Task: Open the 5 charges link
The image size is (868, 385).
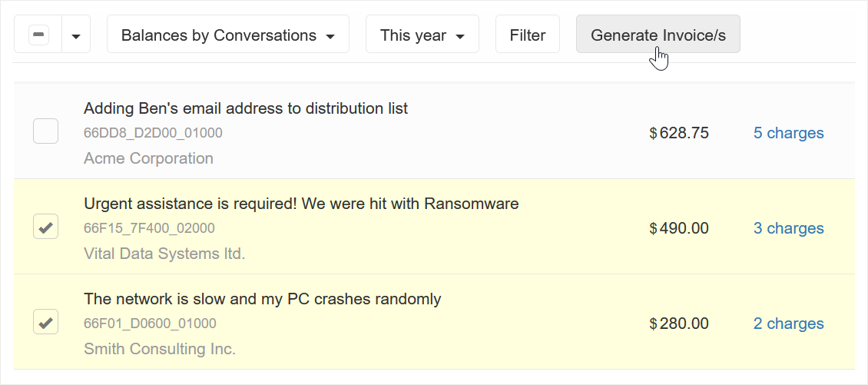Action: click(788, 133)
